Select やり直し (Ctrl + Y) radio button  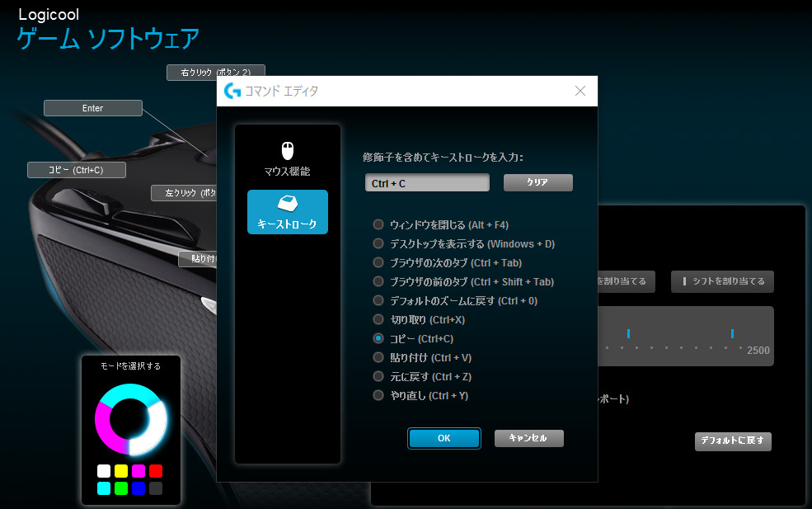coord(378,395)
